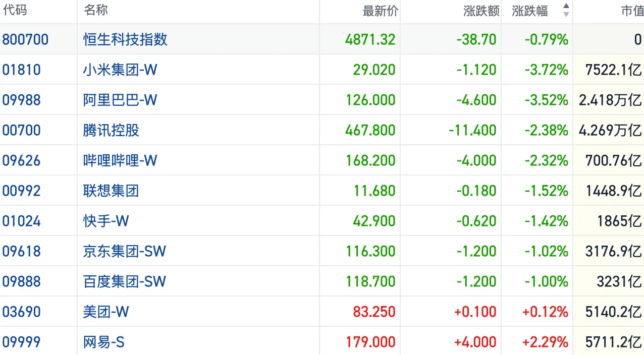The width and height of the screenshot is (644, 355).
Task: Click stock code 09888 for 百度集团
Action: click(x=22, y=281)
